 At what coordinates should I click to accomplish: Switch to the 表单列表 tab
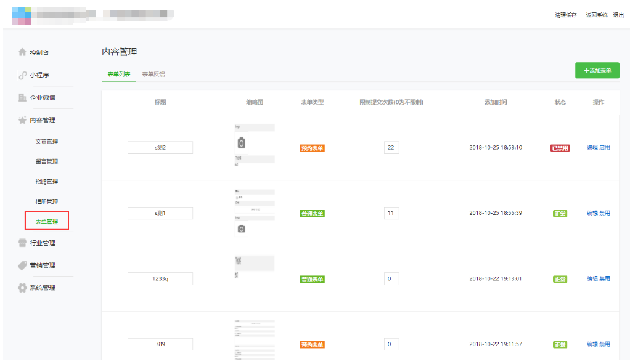[x=119, y=75]
